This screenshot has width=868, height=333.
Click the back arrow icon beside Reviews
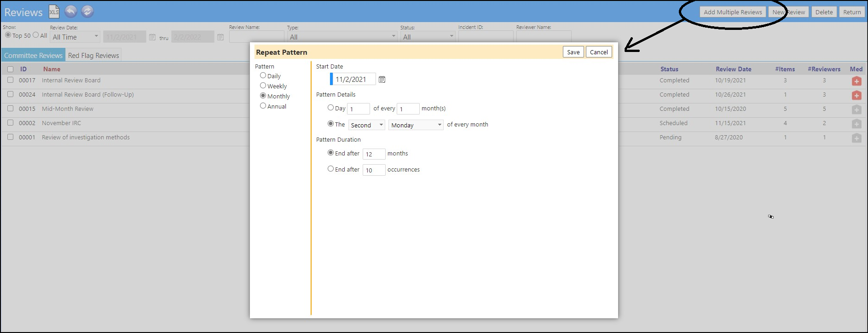tap(70, 11)
